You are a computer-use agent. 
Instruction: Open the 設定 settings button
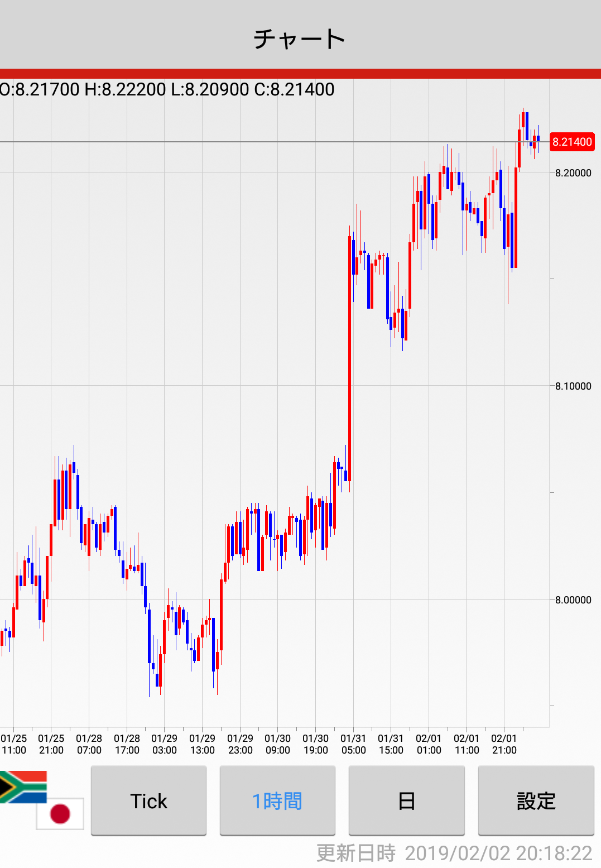coord(536,800)
